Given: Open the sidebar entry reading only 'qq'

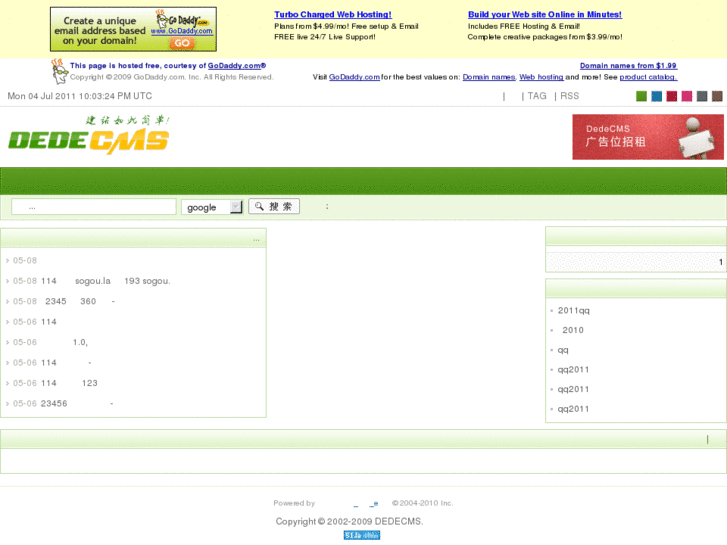Looking at the screenshot, I should (x=563, y=350).
